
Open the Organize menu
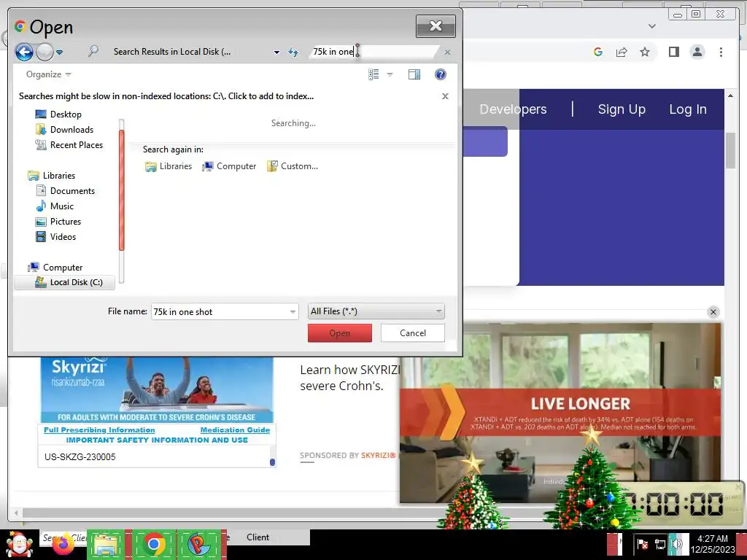tap(48, 74)
